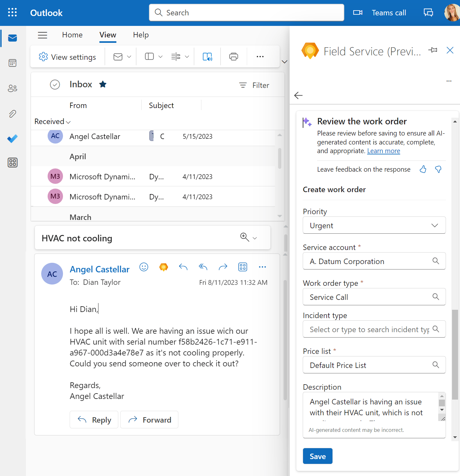Reply all to Angel Castellar's email
Screen dimensions: 460x476
(203, 267)
